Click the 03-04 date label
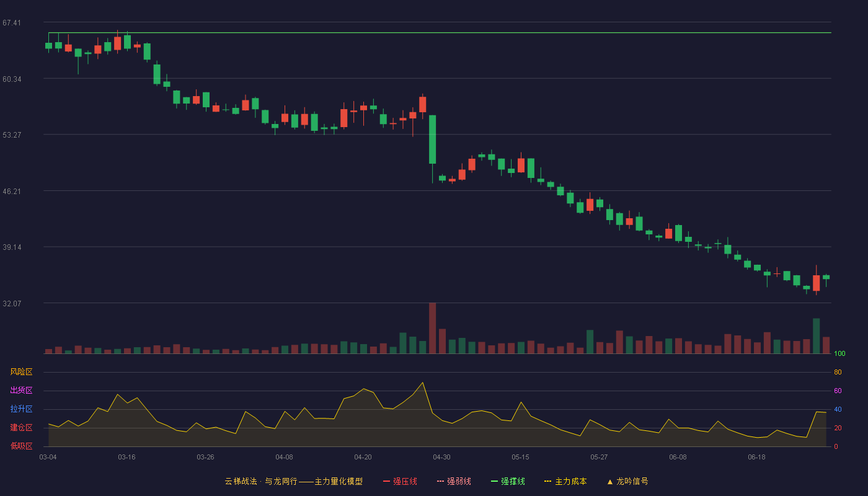This screenshot has width=868, height=496. 48,457
